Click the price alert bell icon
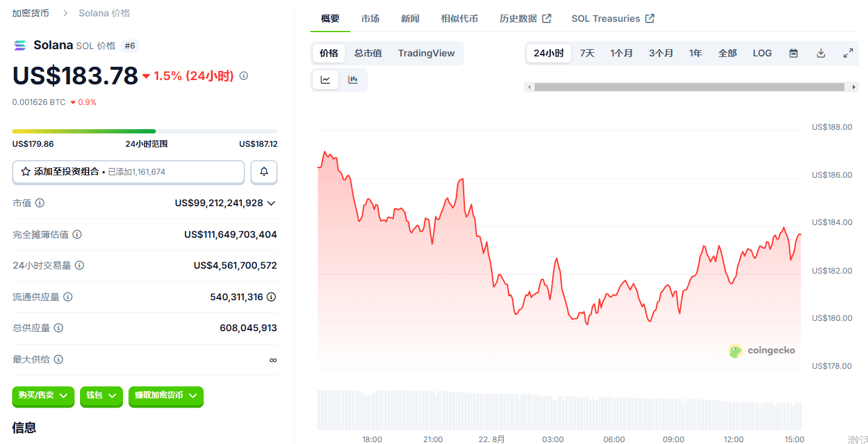This screenshot has width=868, height=444. (264, 172)
